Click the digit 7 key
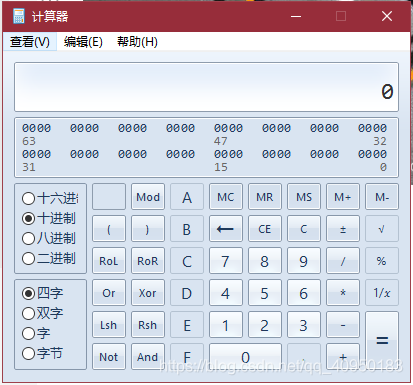The image size is (413, 385). point(226,261)
